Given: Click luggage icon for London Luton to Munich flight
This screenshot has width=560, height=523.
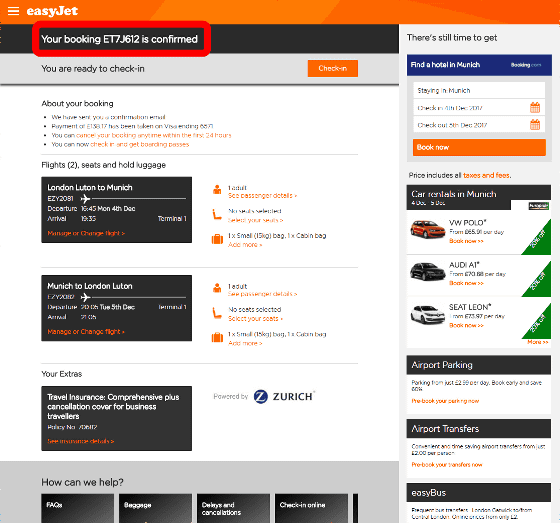Looking at the screenshot, I should [217, 239].
